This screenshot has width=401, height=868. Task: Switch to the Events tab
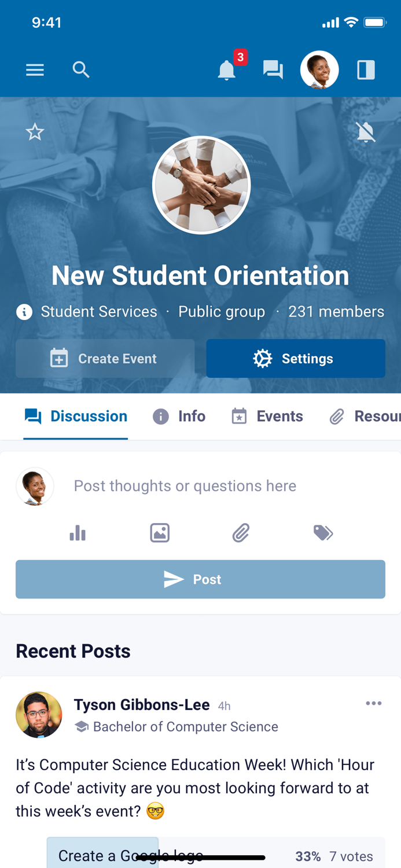click(x=267, y=417)
